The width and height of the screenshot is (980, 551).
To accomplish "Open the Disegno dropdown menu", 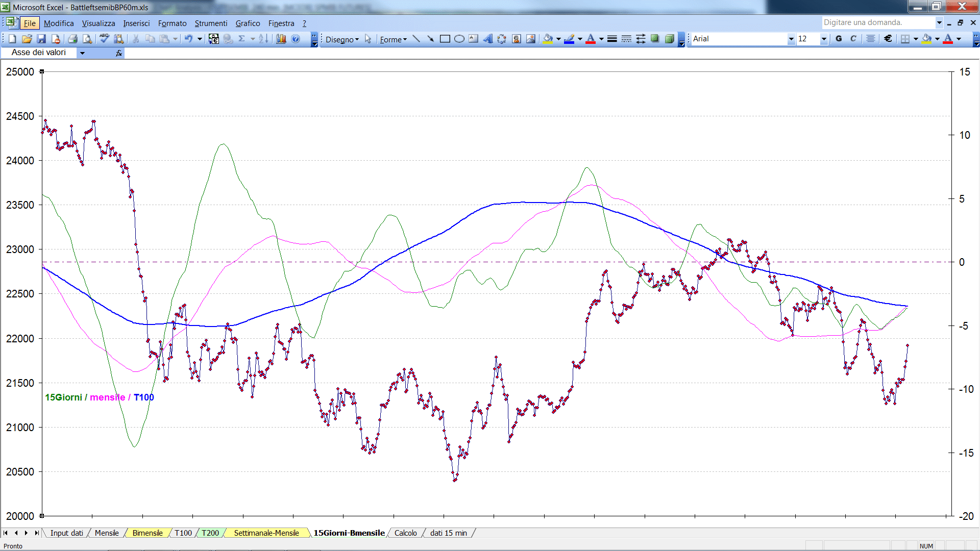I will pyautogui.click(x=342, y=39).
